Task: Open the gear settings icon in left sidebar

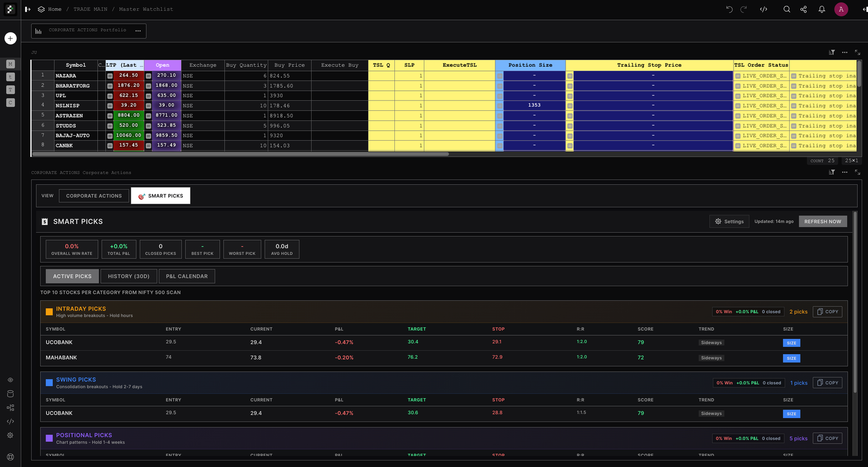Action: tap(10, 436)
